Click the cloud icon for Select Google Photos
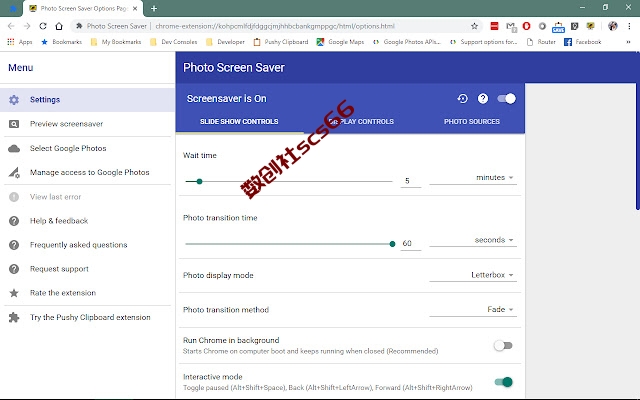 (14, 149)
